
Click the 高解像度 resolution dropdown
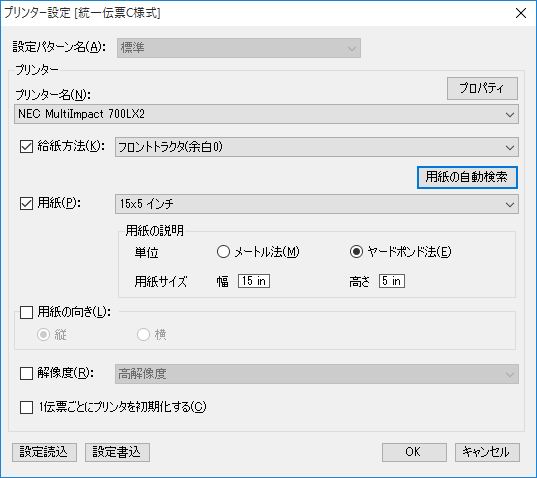click(x=317, y=374)
